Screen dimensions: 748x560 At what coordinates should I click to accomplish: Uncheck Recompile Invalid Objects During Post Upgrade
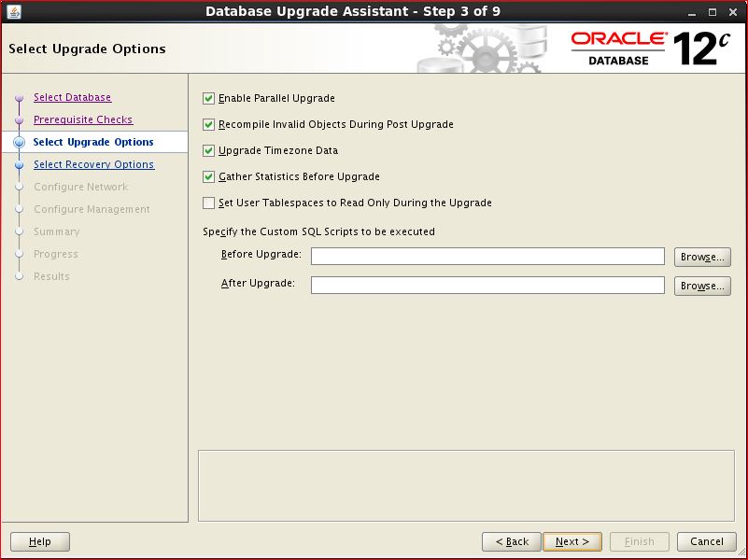pos(209,124)
